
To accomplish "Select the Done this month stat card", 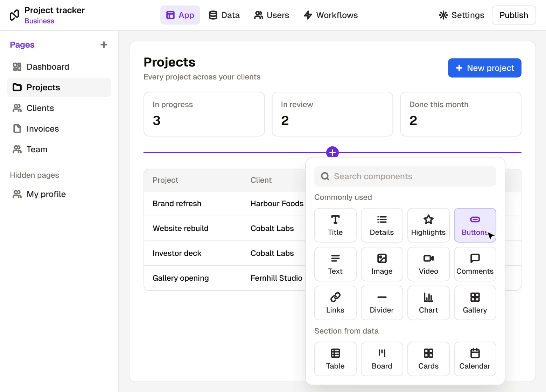I will tap(461, 114).
